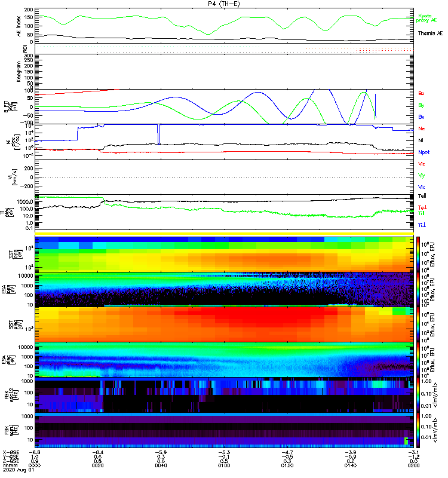This screenshot has height=478, width=448.
Task: Click the "ESA elec [eV]" axis title
Action: [x=8, y=360]
